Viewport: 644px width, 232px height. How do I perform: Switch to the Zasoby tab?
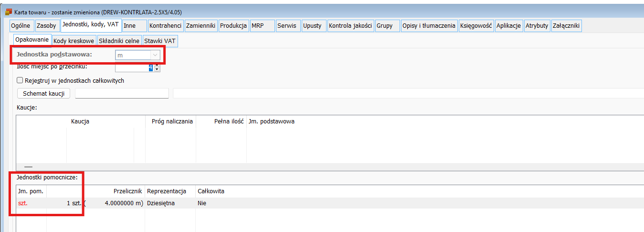(46, 26)
